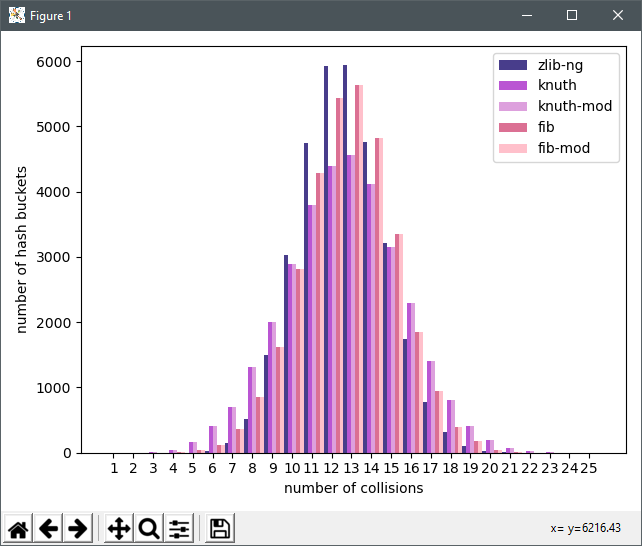This screenshot has height=546, width=642.
Task: Click the fib-mod legend color swatch
Action: pos(513,148)
